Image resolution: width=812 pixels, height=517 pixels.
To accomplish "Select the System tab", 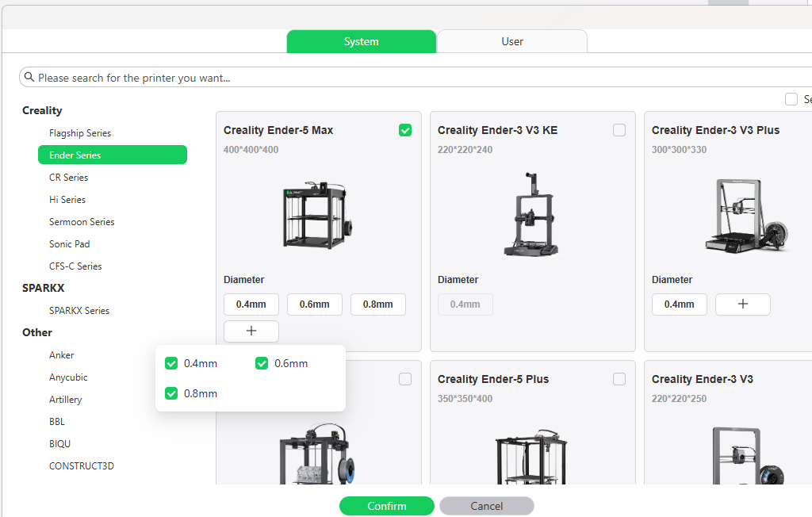I will [x=361, y=41].
